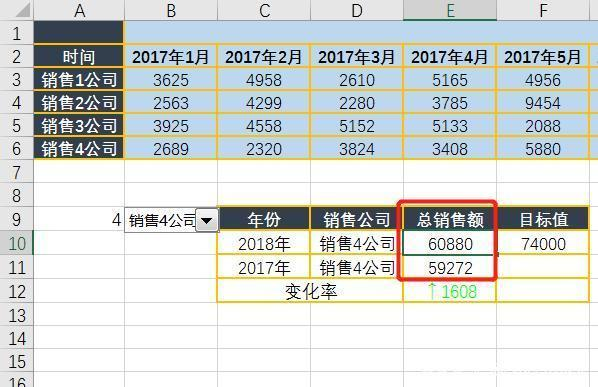Click 销售4公司 cell in the 2018年 row
This screenshot has height=387, width=598.
click(x=357, y=243)
